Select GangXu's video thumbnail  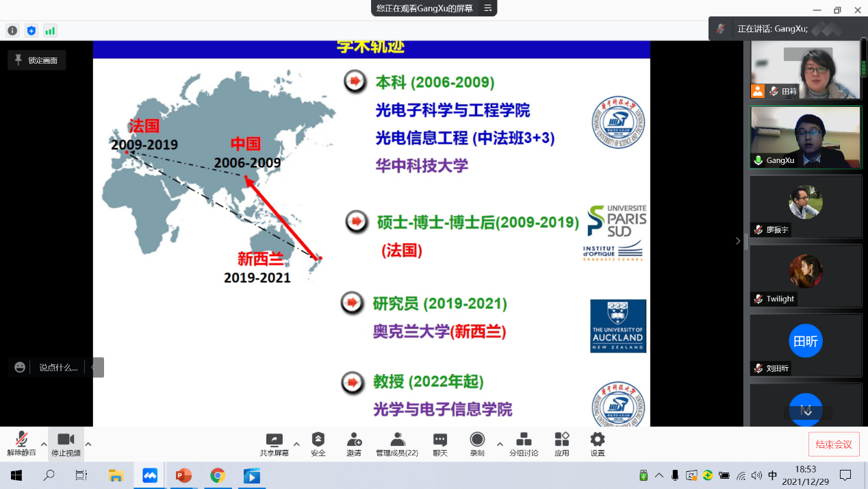tap(805, 137)
